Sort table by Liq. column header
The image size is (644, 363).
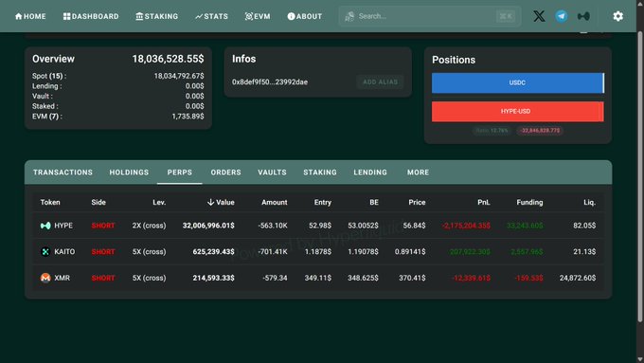click(590, 202)
